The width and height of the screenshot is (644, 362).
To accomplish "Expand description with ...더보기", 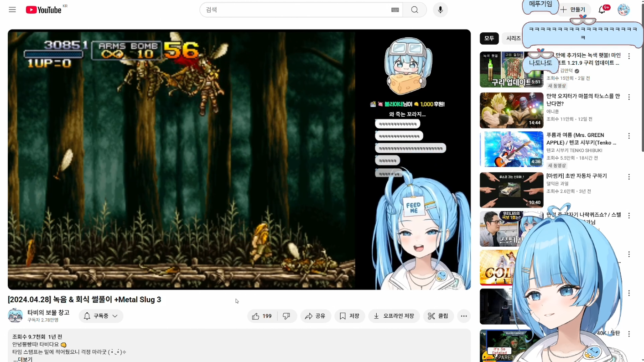I will coord(23,359).
